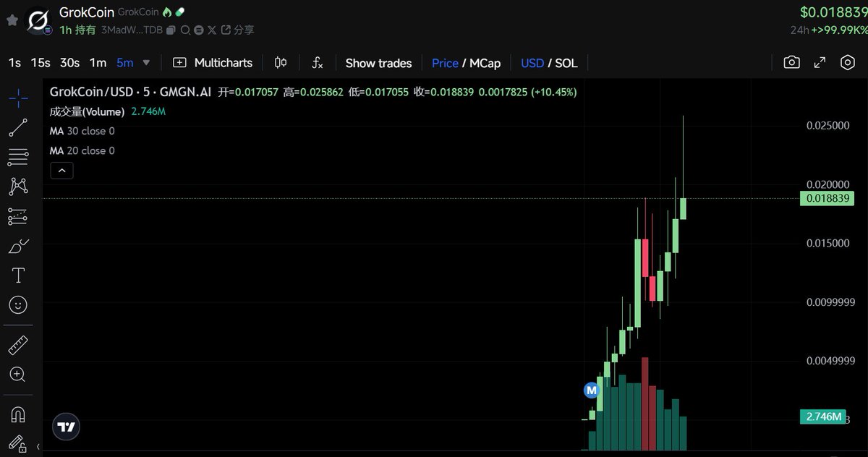This screenshot has width=868, height=457.
Task: Select the Text annotation tool
Action: click(18, 276)
